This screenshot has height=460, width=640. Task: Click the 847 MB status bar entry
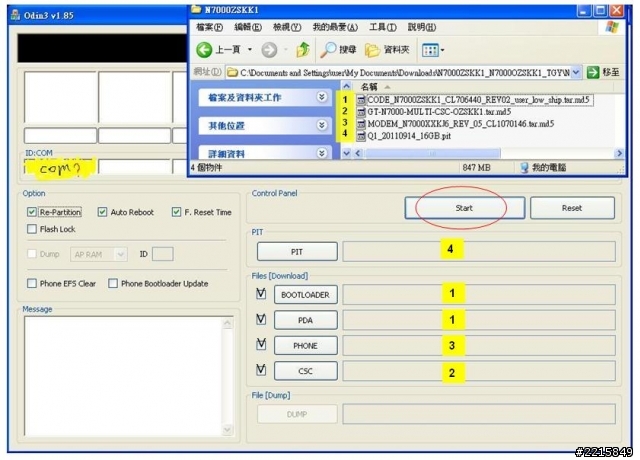click(x=476, y=167)
